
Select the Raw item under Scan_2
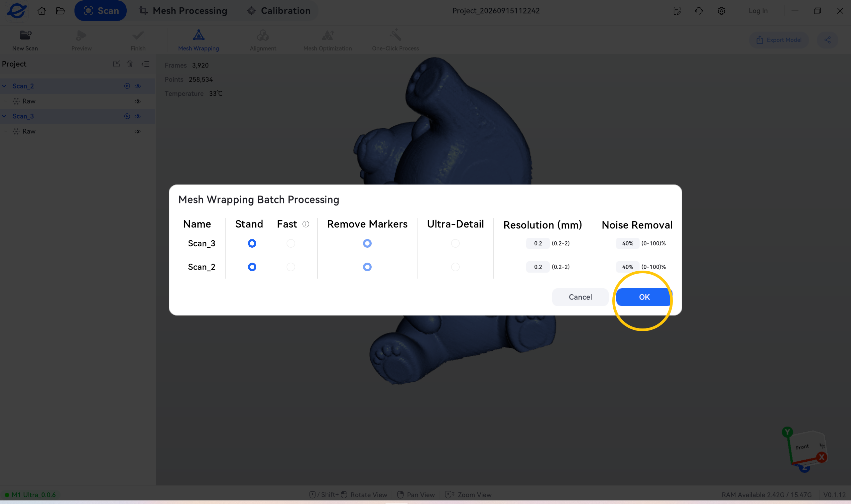[x=78, y=101]
